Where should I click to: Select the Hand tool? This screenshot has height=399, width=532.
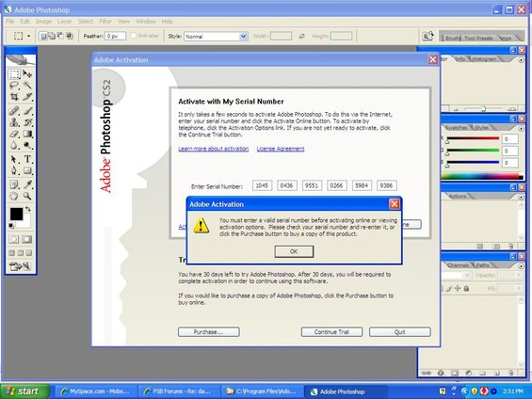(x=14, y=196)
